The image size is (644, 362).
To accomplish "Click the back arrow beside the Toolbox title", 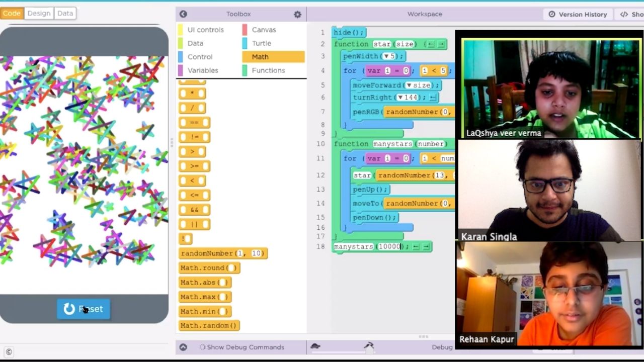I will tap(183, 14).
